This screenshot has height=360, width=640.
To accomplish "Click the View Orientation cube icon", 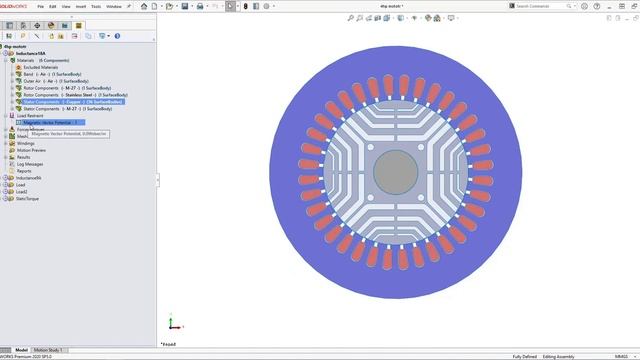I will (x=387, y=18).
